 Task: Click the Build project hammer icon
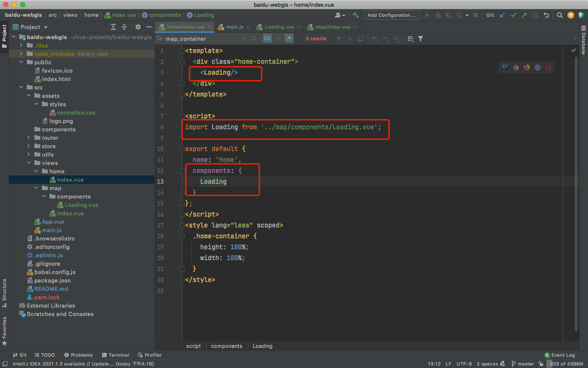click(355, 15)
